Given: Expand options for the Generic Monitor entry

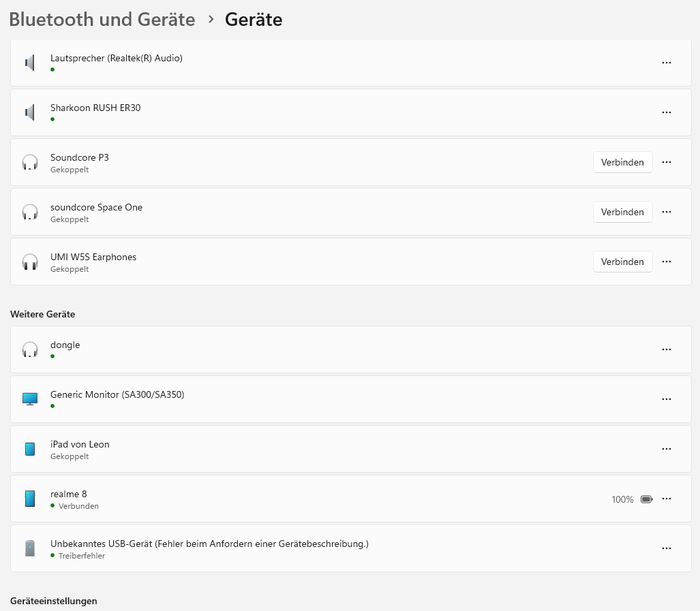Looking at the screenshot, I should (x=666, y=398).
